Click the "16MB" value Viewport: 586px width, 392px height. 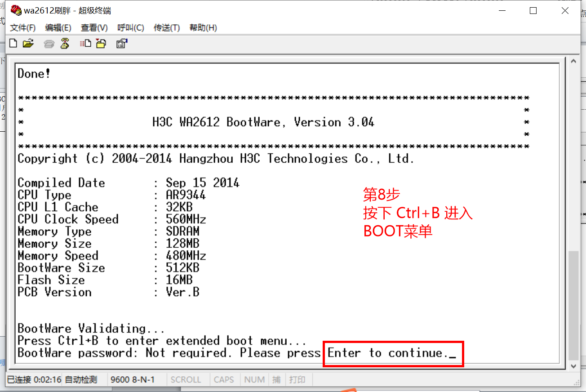pyautogui.click(x=179, y=280)
